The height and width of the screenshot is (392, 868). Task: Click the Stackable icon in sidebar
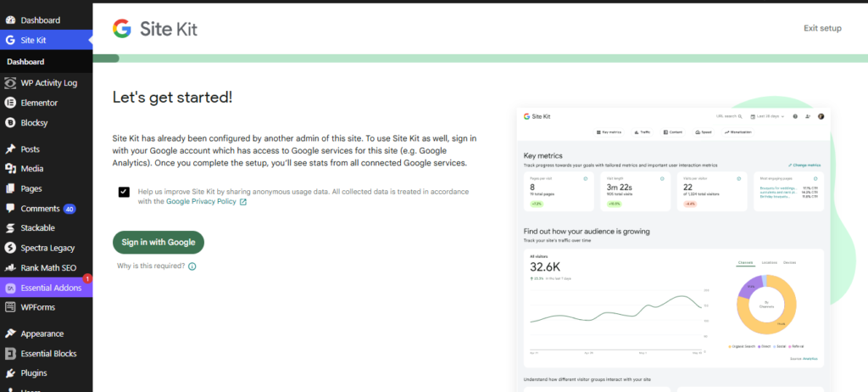pos(10,228)
